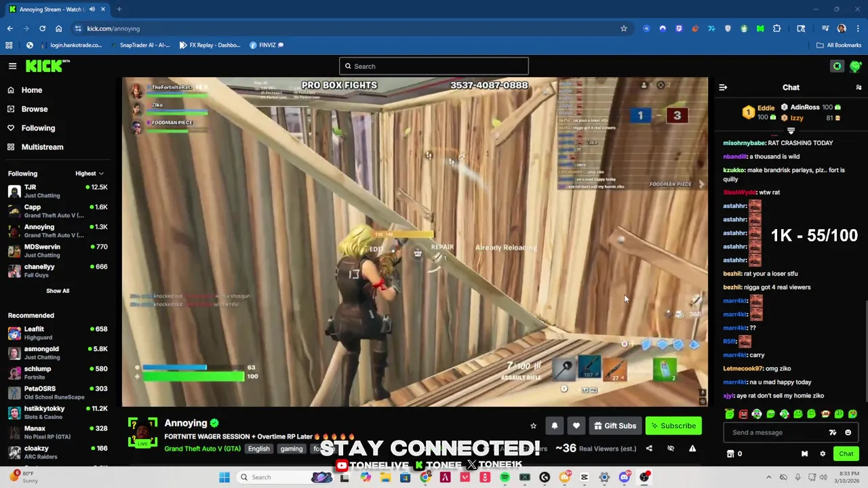The width and height of the screenshot is (868, 488).
Task: Open Leaflit recommended channel
Action: coord(58,333)
